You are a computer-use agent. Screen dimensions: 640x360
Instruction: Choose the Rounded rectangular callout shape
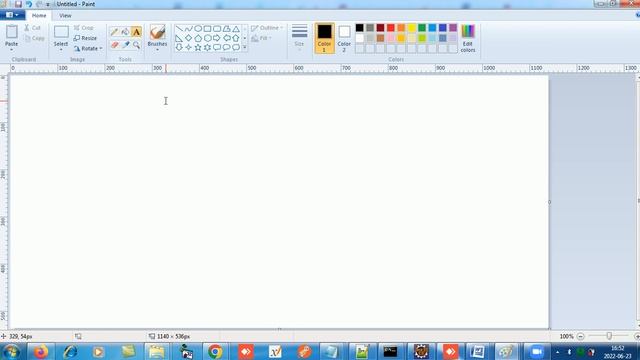[217, 48]
